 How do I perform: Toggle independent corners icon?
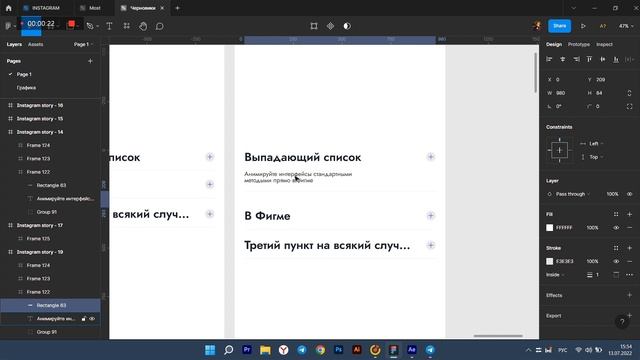(629, 107)
